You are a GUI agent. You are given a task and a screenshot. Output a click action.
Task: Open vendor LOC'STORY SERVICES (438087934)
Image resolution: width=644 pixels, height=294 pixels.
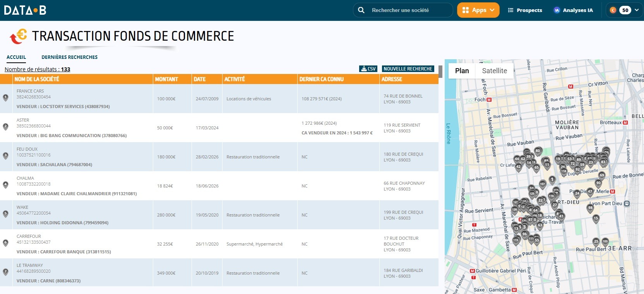click(63, 107)
